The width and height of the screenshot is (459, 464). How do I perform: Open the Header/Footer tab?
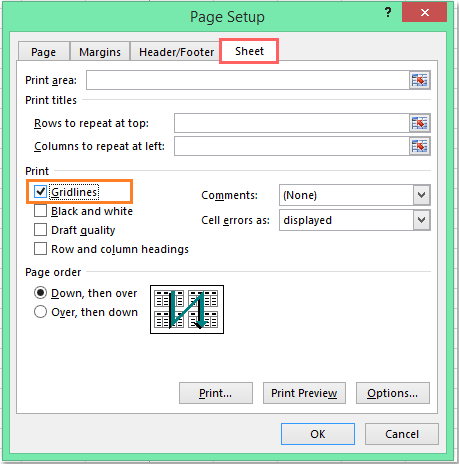tap(176, 52)
